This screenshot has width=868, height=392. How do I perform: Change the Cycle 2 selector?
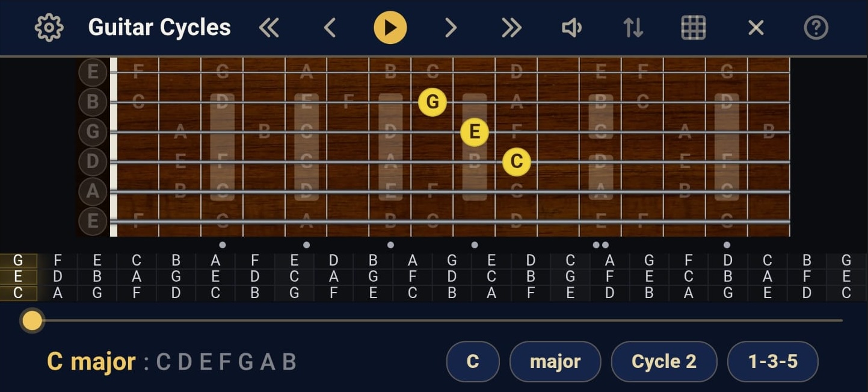coord(664,361)
